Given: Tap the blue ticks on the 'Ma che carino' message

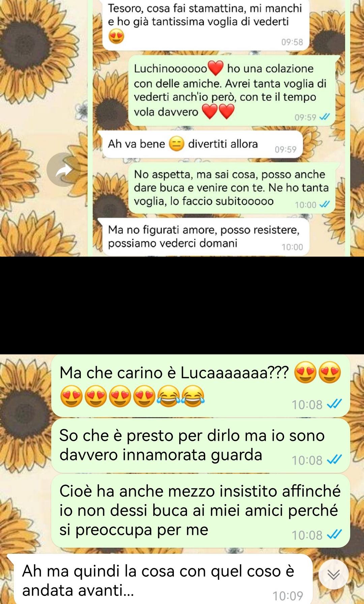Looking at the screenshot, I should [334, 404].
